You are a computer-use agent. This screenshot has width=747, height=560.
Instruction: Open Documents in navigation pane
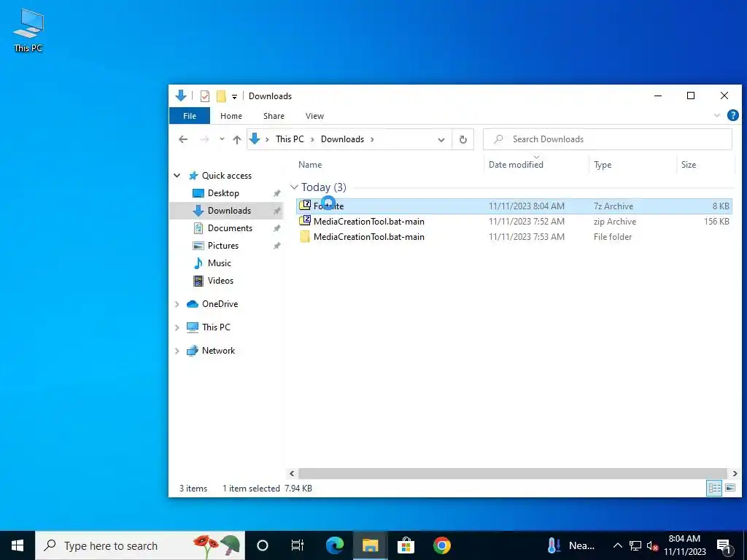coord(230,228)
